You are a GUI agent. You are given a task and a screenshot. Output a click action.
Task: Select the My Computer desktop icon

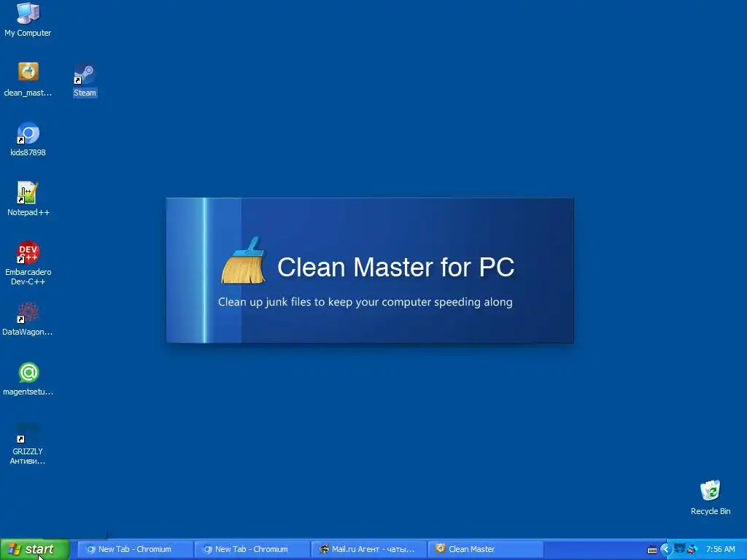coord(28,20)
